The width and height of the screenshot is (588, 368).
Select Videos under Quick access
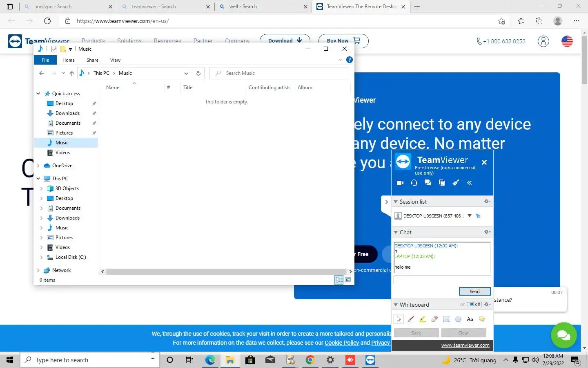62,153
